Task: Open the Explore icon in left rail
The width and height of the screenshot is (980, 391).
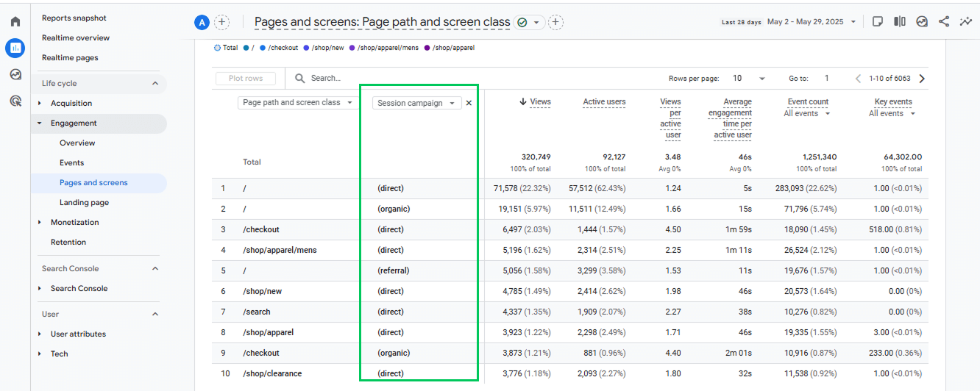Action: 15,74
